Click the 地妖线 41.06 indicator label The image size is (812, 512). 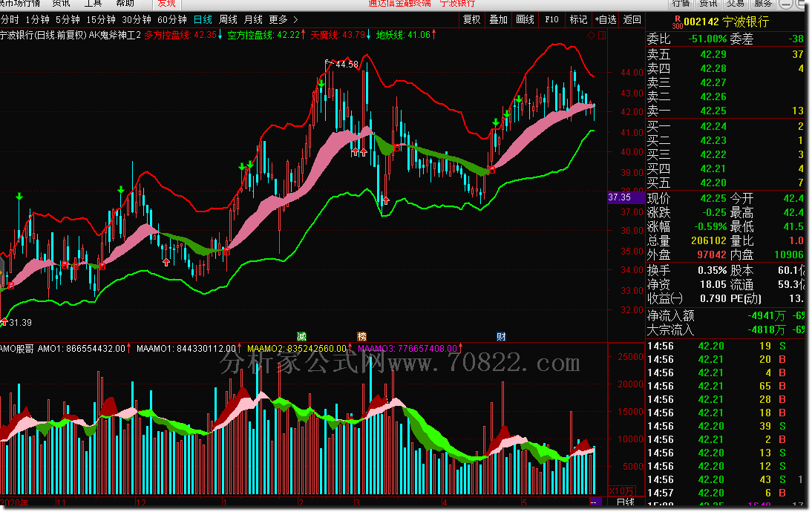point(406,35)
